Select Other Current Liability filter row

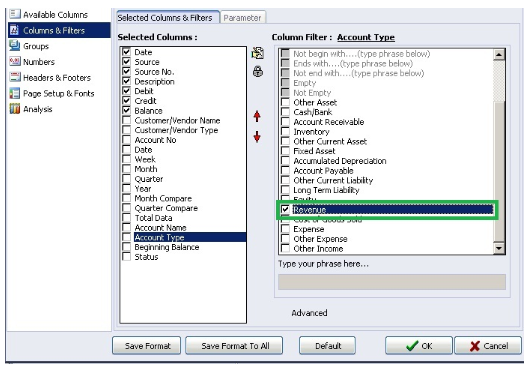[x=386, y=180]
